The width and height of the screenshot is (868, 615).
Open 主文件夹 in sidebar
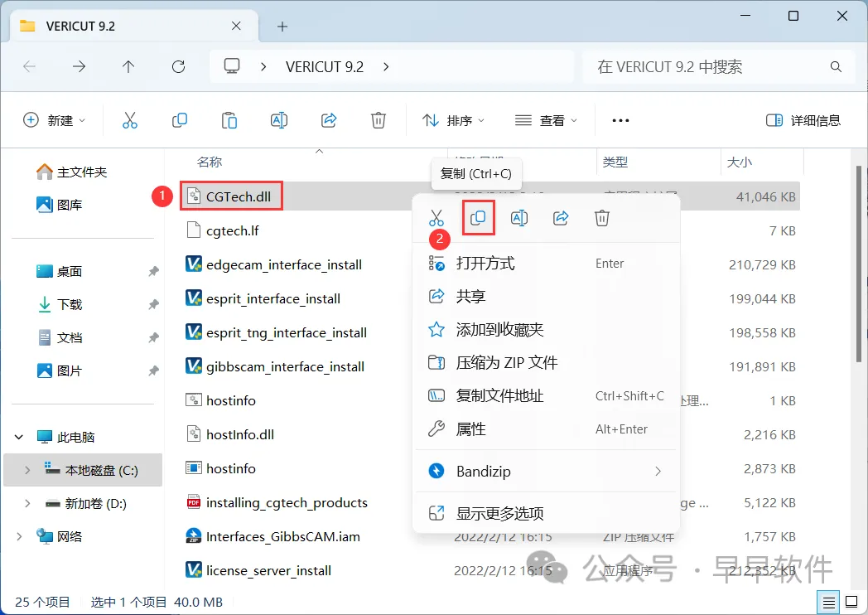[x=71, y=172]
